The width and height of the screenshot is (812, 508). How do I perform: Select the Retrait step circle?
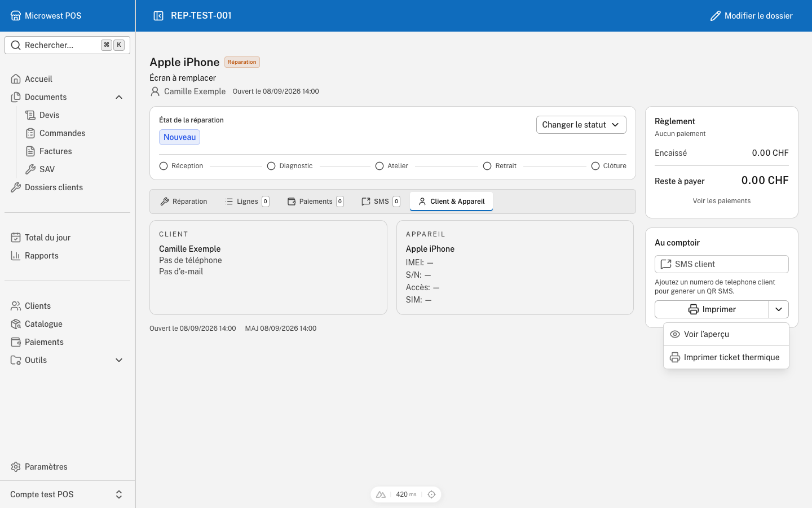click(x=487, y=166)
